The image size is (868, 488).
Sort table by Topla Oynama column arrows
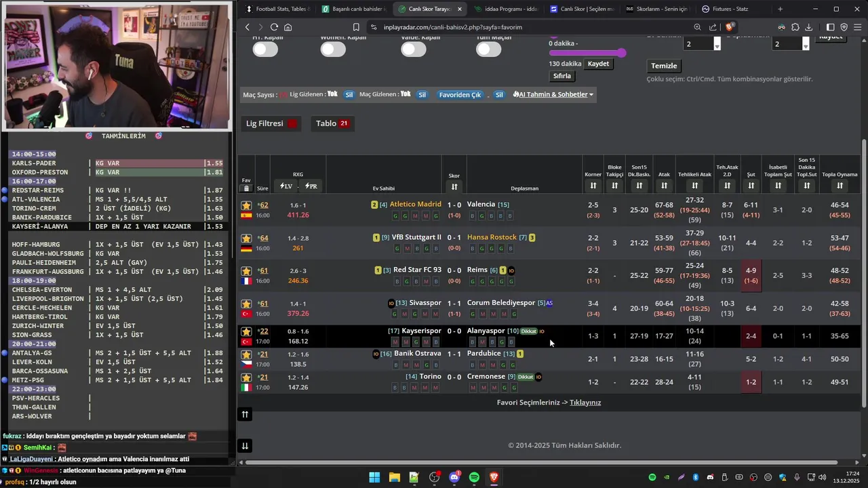(x=840, y=186)
